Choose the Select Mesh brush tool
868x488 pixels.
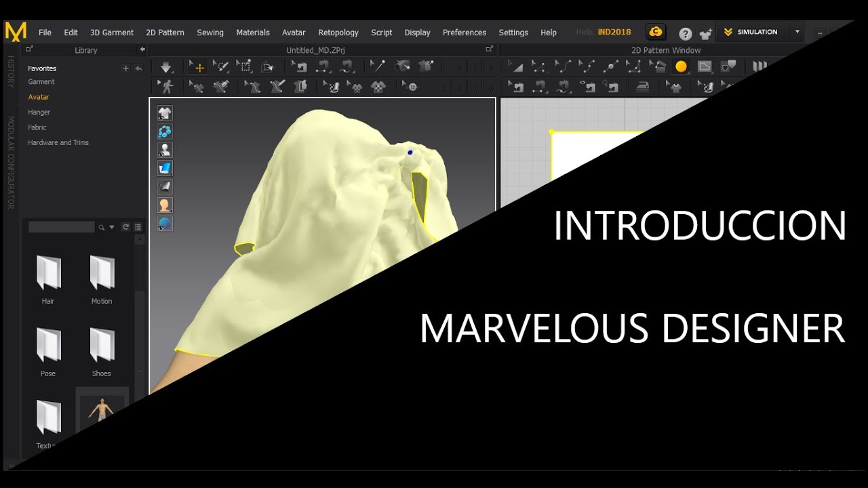(221, 66)
